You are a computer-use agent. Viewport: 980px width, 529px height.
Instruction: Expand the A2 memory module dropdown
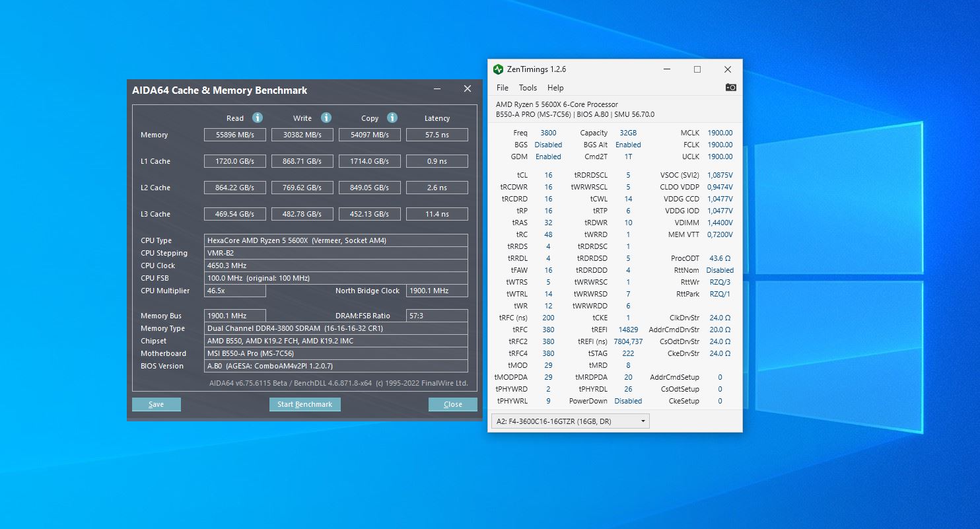coord(571,421)
